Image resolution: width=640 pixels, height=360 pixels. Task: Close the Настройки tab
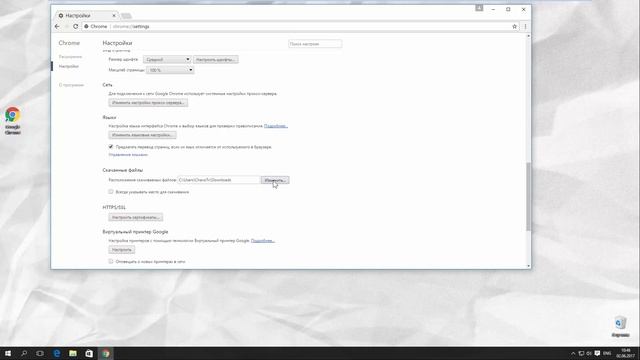coord(114,16)
